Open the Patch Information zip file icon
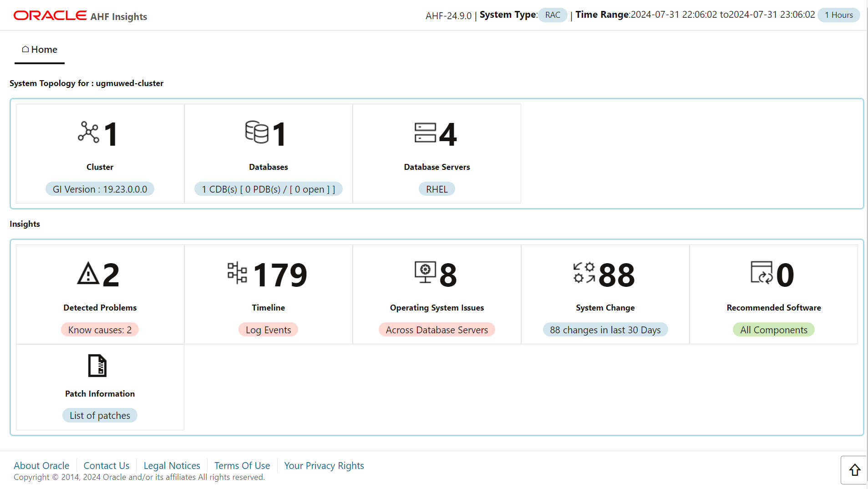The image size is (868, 489). coord(97,366)
